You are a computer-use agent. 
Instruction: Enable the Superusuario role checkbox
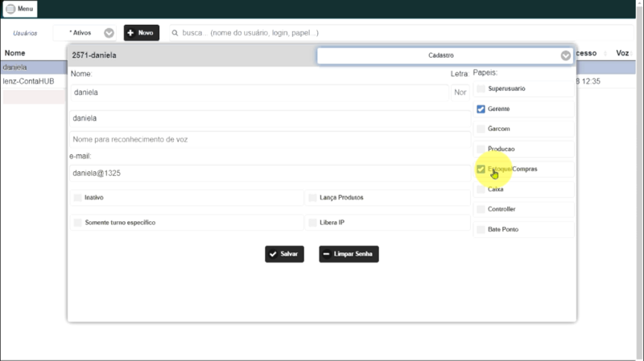coord(481,88)
